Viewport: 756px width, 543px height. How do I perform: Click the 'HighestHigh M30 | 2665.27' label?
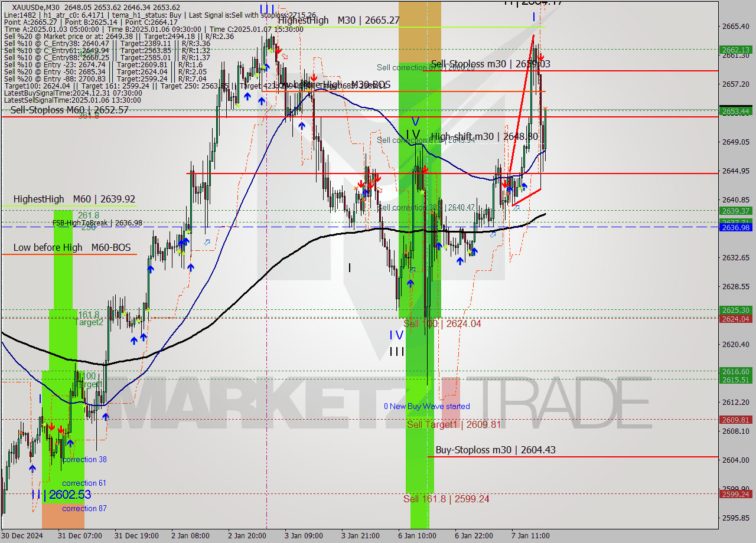[340, 20]
